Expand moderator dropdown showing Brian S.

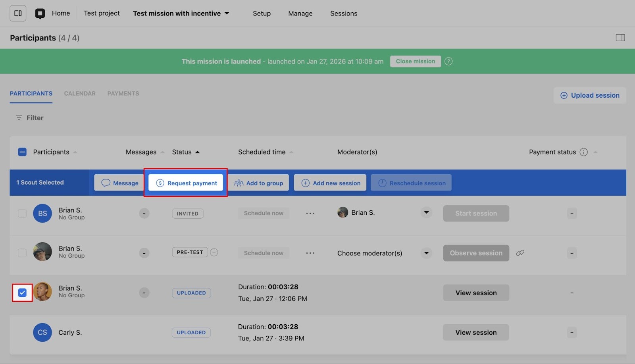point(426,213)
